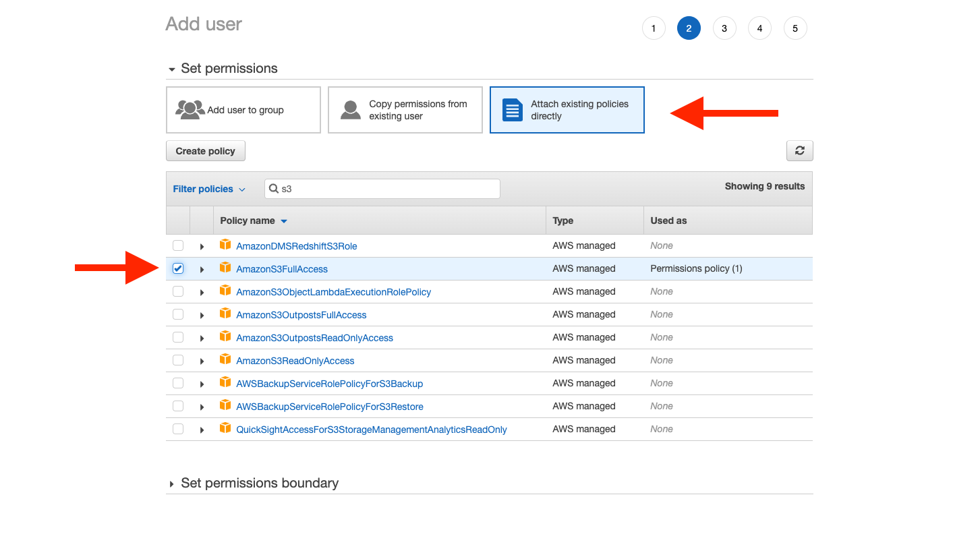Click the document icon on Attach existing policies

513,110
